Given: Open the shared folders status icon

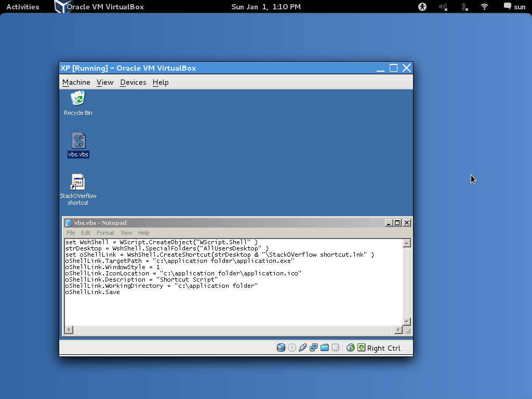Looking at the screenshot, I should 324,348.
